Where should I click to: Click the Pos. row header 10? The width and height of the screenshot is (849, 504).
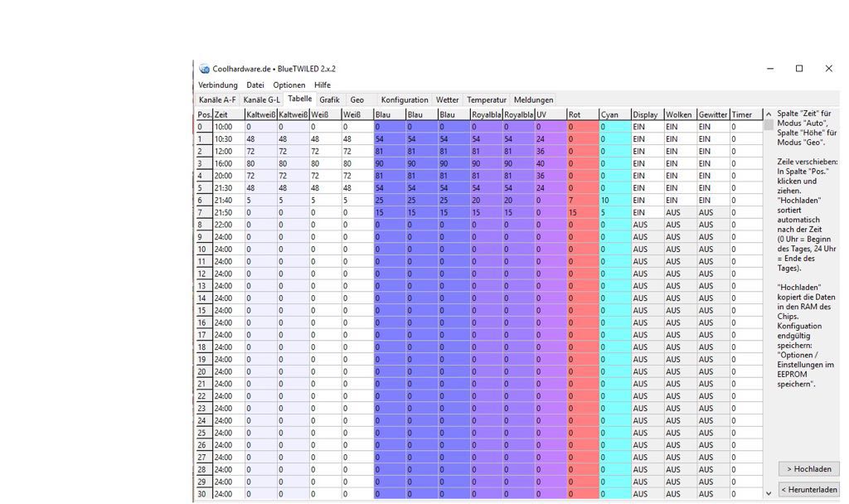point(202,250)
